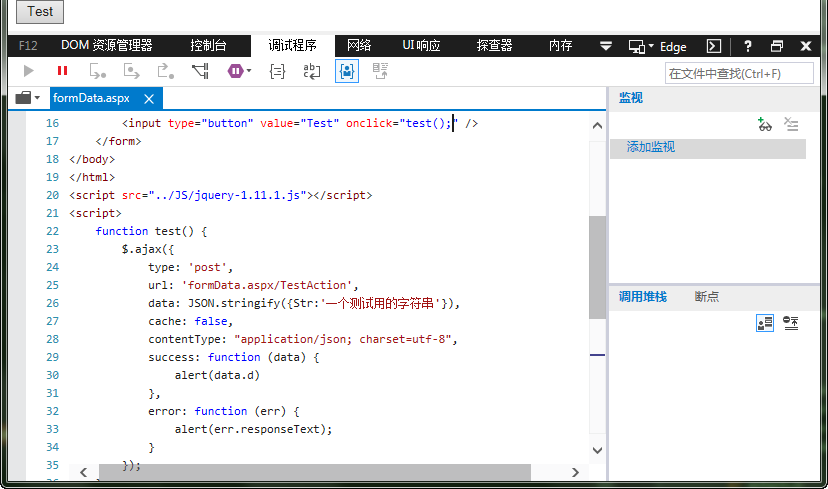
Task: Click the horizontal scroll right arrow
Action: [576, 472]
